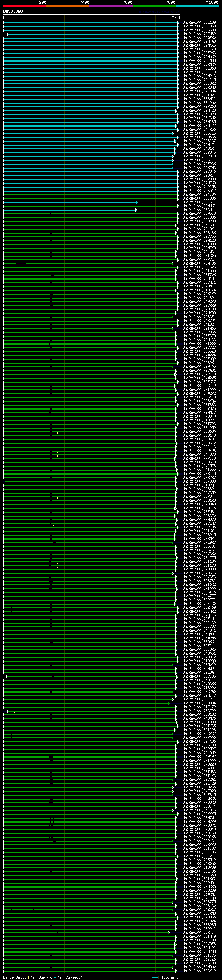Screen dimensions: 222x980
Task: Open hit UniRef100_A7P006
Action: 199,737
